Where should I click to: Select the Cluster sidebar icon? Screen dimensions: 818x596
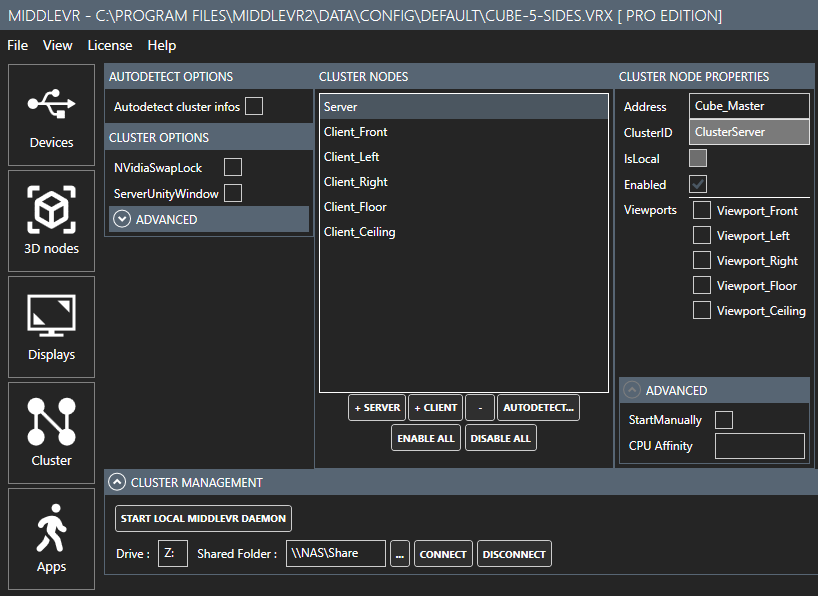point(51,432)
